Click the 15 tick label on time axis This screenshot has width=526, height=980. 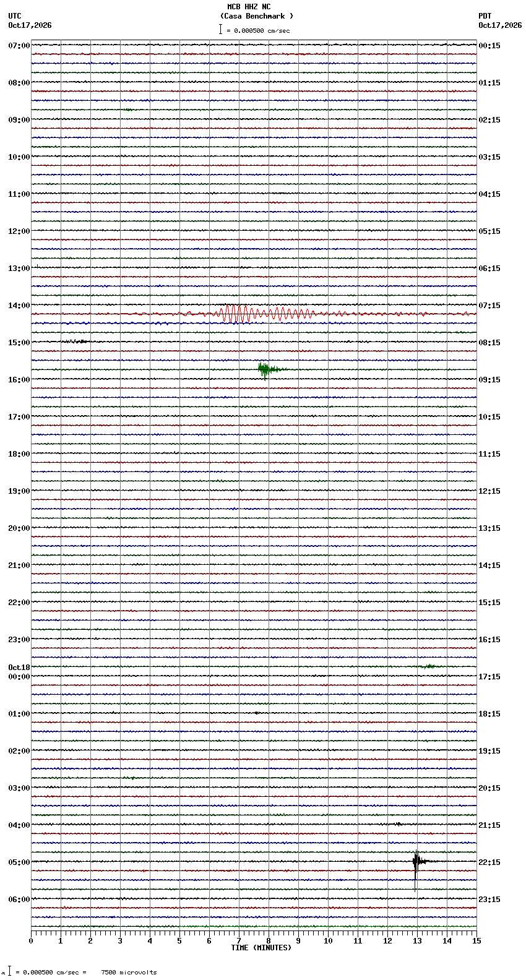pyautogui.click(x=476, y=941)
